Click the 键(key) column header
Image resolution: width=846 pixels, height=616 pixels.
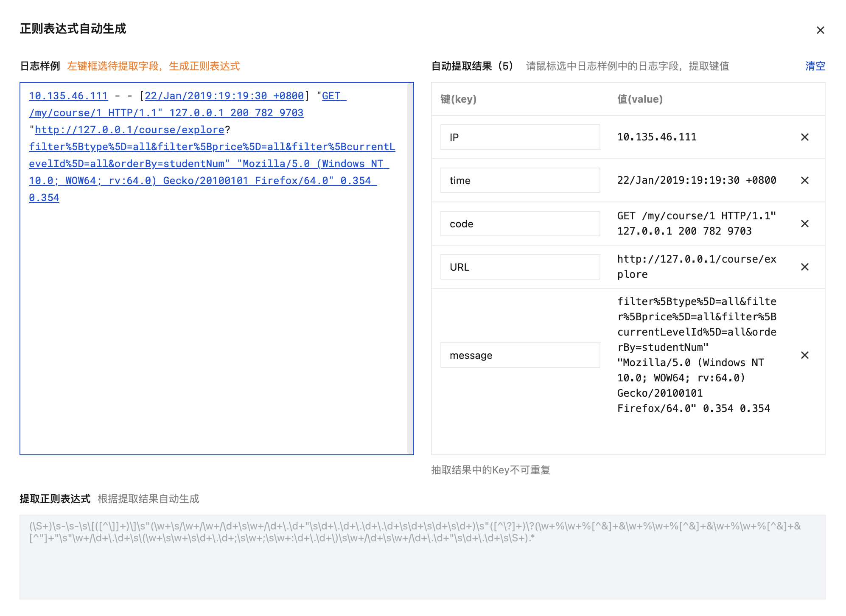click(x=458, y=99)
